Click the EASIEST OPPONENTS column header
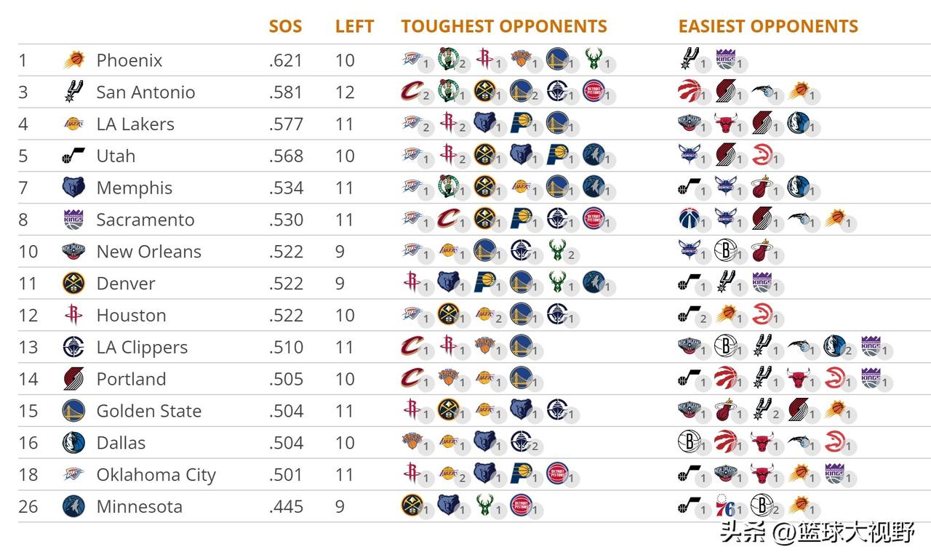931x560 pixels. pyautogui.click(x=768, y=27)
